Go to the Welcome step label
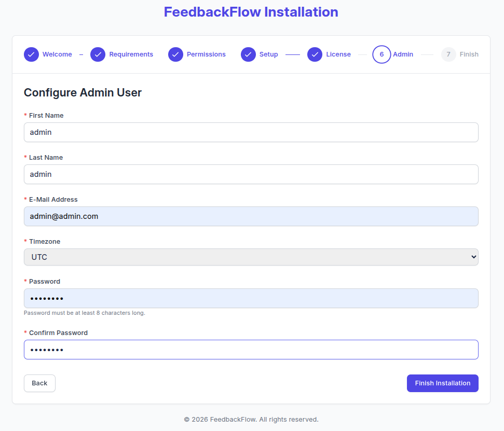 pos(57,54)
